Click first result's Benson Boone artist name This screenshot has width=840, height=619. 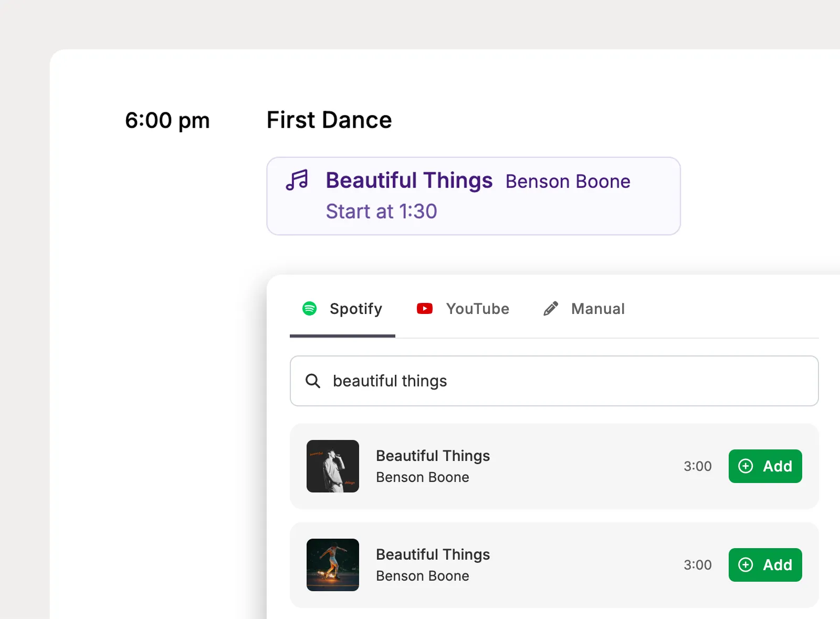coord(423,477)
